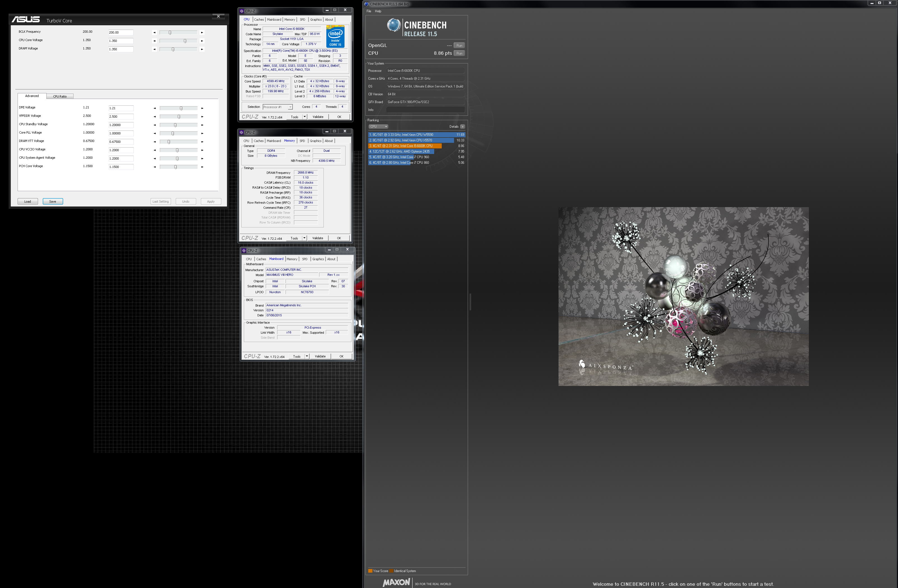Run the CPU benchmark in Cinebench

pos(459,53)
